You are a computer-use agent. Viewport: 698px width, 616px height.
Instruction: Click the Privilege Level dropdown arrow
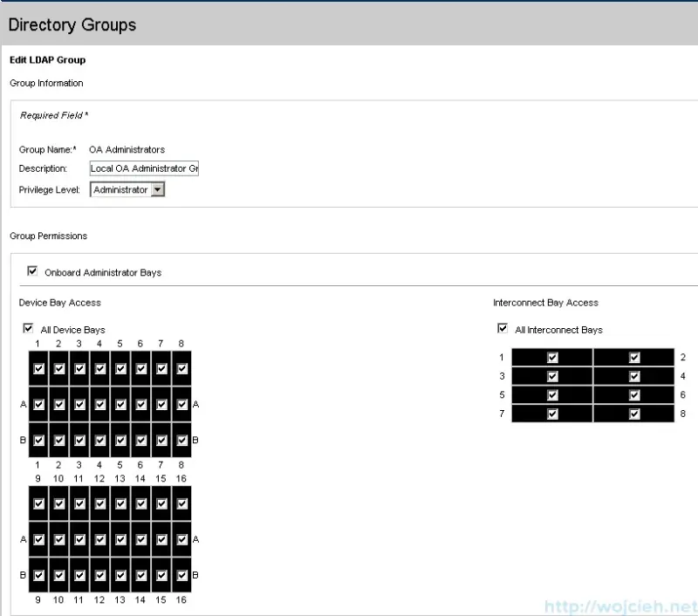(x=157, y=188)
